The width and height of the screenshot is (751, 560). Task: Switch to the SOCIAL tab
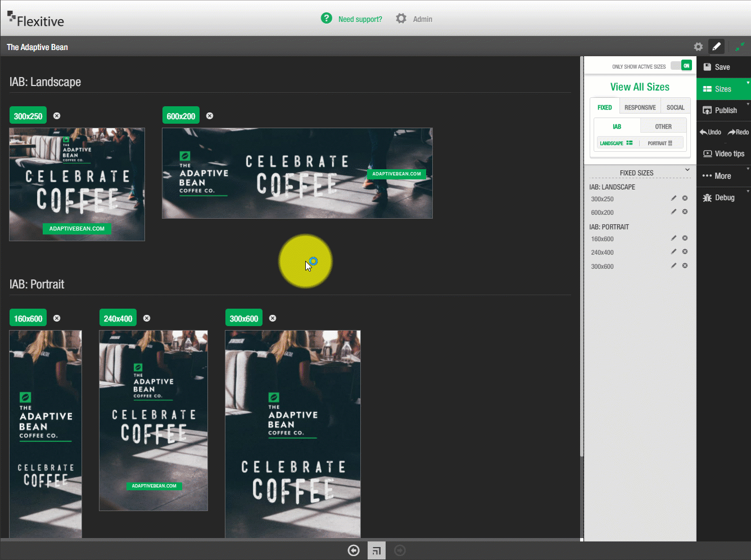(x=676, y=107)
